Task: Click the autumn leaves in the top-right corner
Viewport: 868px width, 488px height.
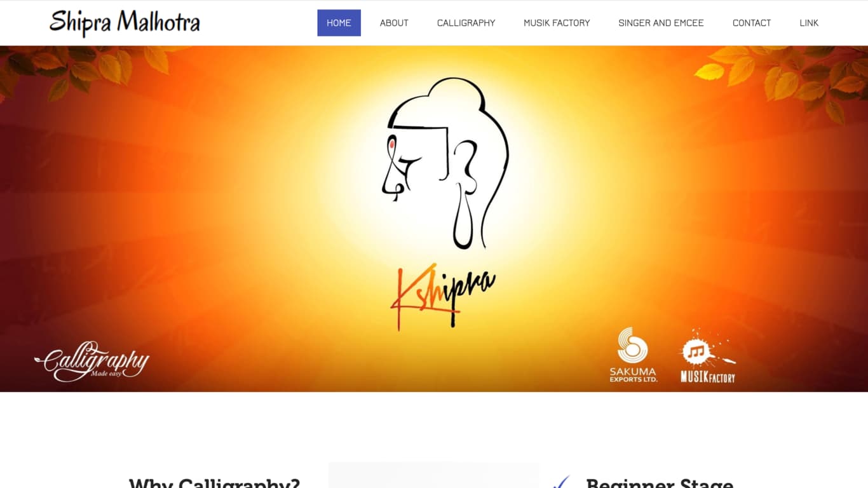Action: point(782,75)
